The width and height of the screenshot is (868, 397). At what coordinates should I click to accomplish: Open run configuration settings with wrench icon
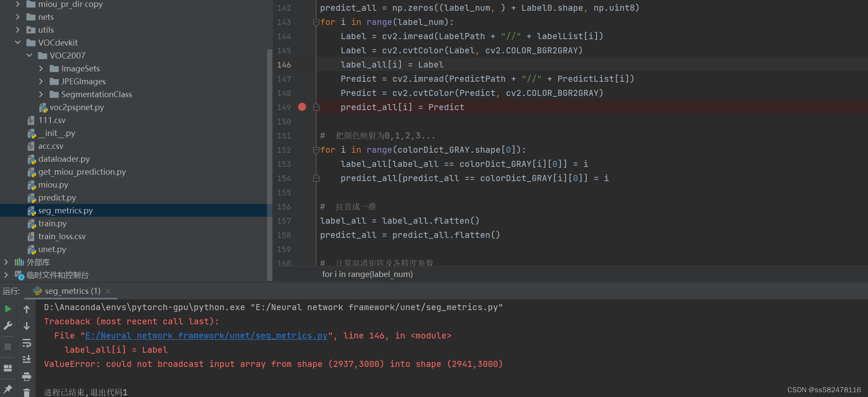pyautogui.click(x=8, y=326)
